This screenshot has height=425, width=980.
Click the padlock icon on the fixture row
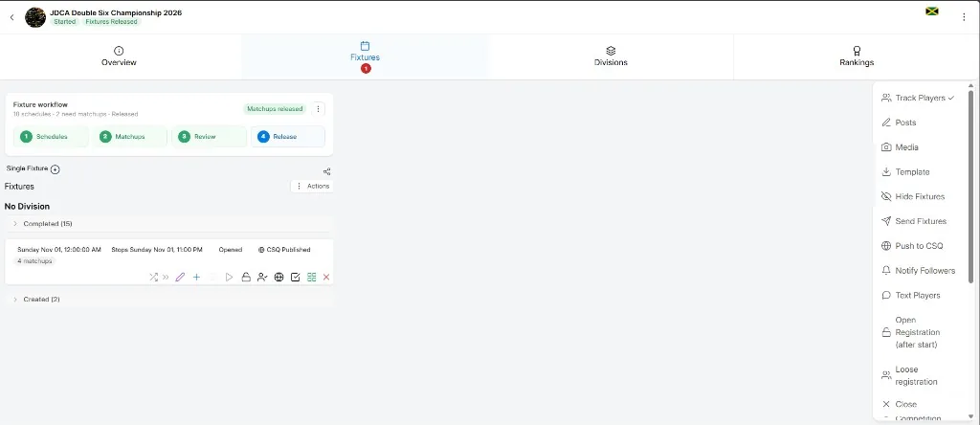[x=246, y=277]
